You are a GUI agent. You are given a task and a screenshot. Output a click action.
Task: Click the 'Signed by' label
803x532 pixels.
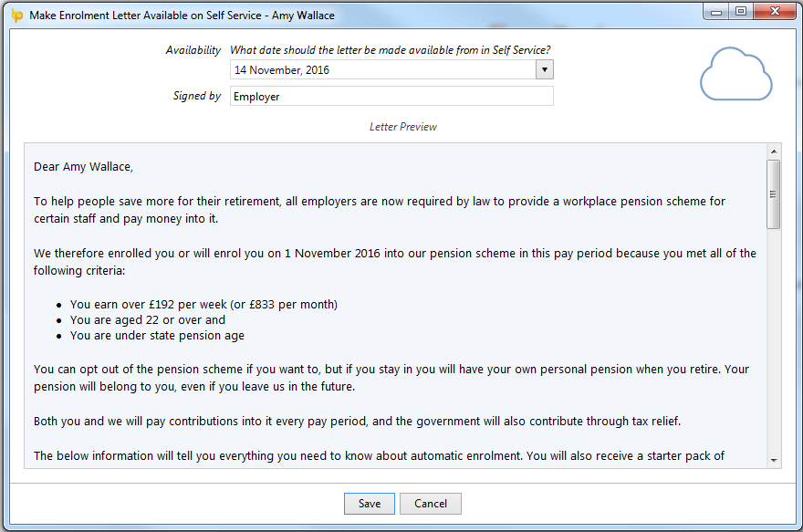[196, 96]
